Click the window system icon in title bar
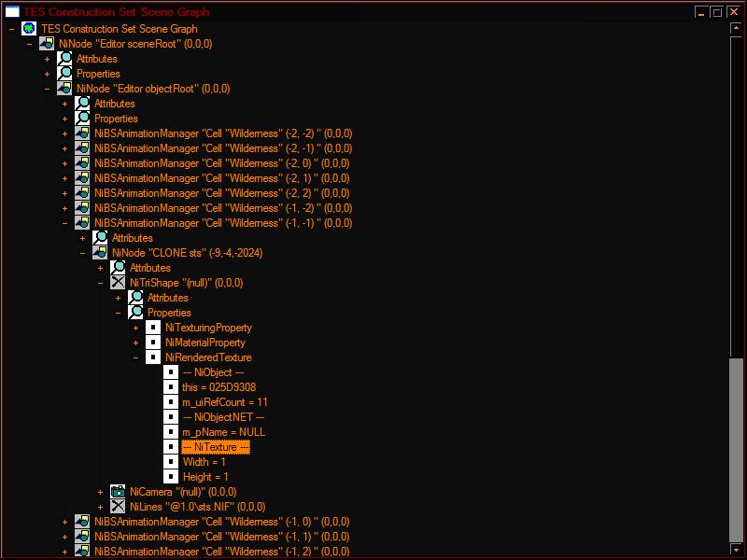 point(12,11)
